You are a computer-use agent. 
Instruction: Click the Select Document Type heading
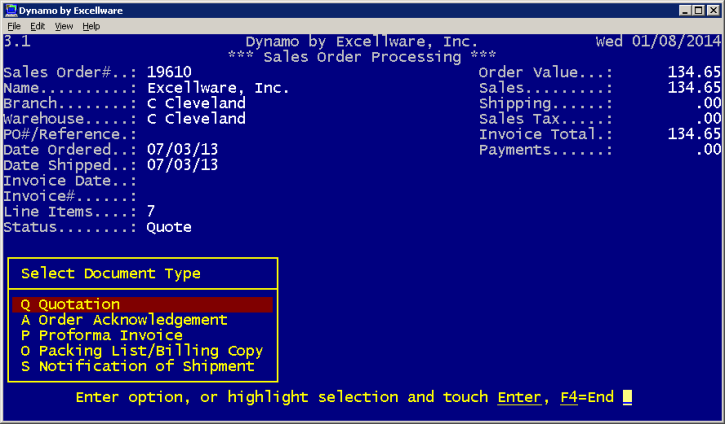[111, 274]
